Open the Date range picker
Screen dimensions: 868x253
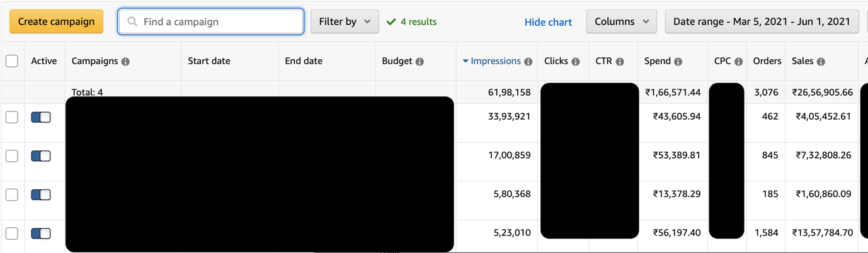(762, 21)
